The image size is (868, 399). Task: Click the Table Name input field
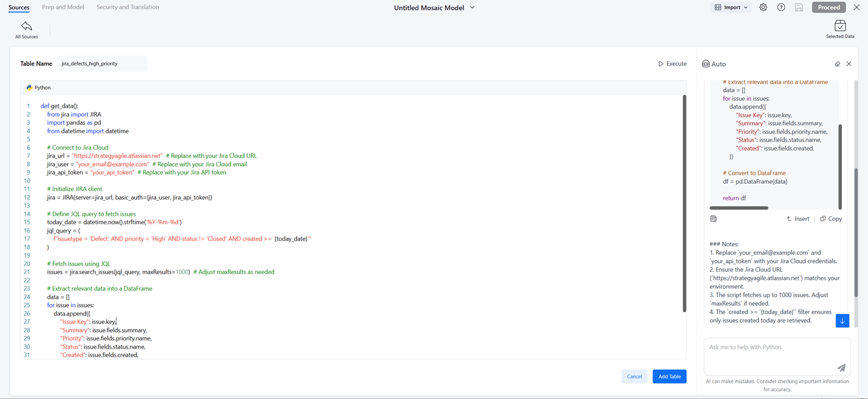(x=101, y=64)
